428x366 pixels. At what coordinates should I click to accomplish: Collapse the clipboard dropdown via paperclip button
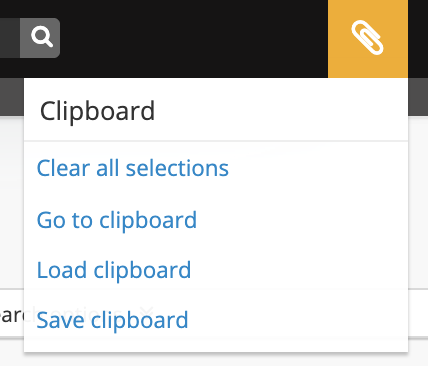click(368, 39)
